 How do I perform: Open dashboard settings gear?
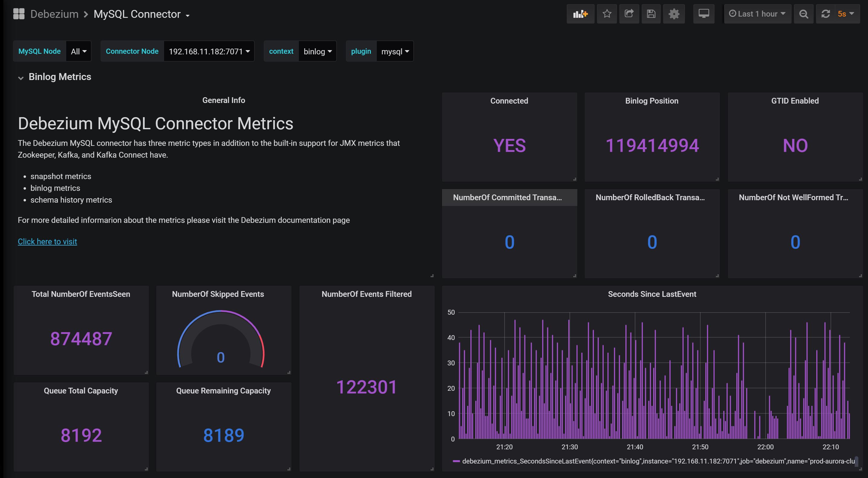pos(673,14)
